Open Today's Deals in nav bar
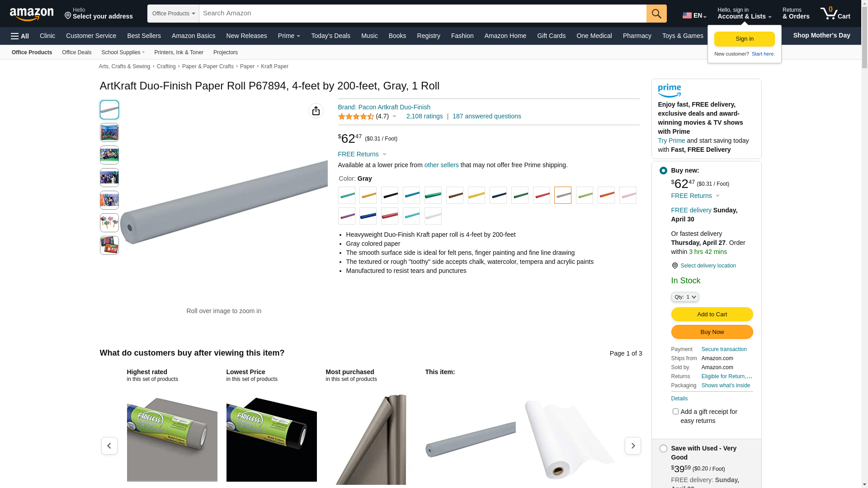Viewport: 868px width, 488px height. pos(330,36)
